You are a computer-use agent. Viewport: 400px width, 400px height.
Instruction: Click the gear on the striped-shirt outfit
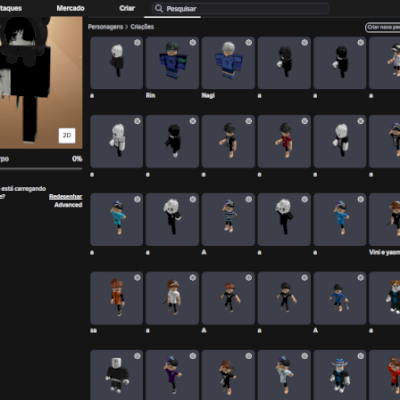(249, 199)
